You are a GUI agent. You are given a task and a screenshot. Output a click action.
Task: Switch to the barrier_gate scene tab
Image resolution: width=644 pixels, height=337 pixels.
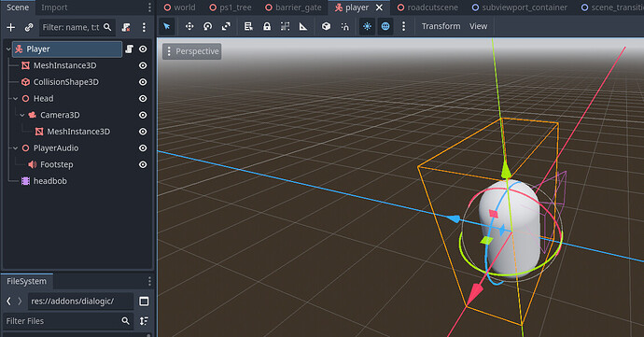click(x=293, y=7)
